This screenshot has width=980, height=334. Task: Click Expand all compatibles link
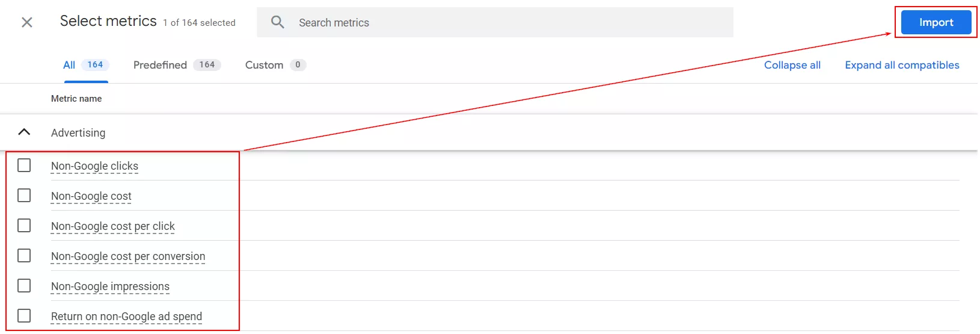click(902, 65)
